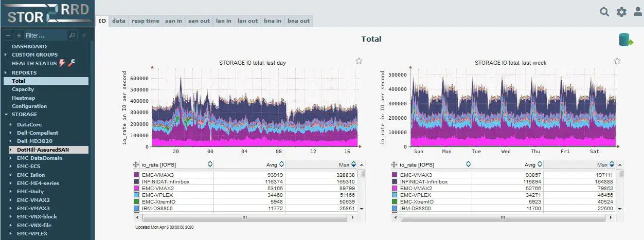Expand the Dell-Compellent storage node
Screen dimensions: 644x240
point(11,133)
